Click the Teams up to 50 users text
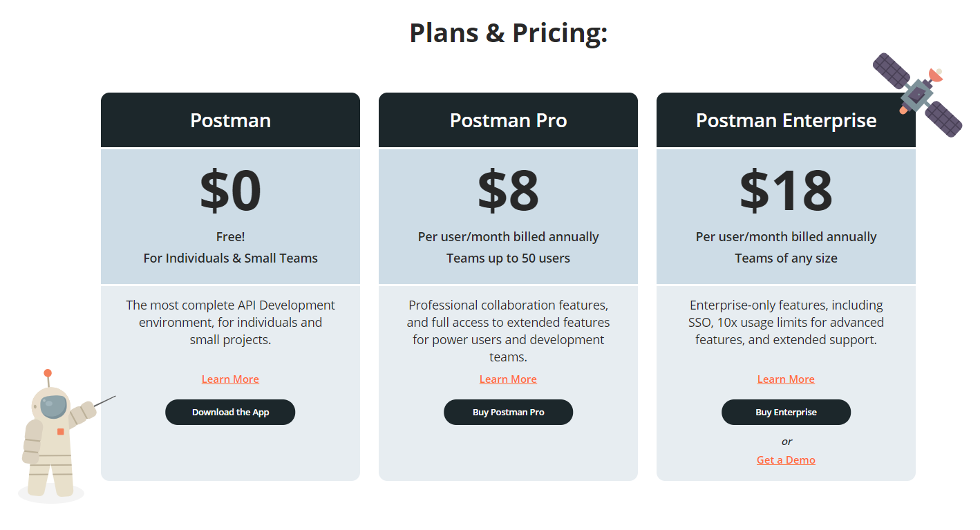980x530 pixels. pos(508,258)
